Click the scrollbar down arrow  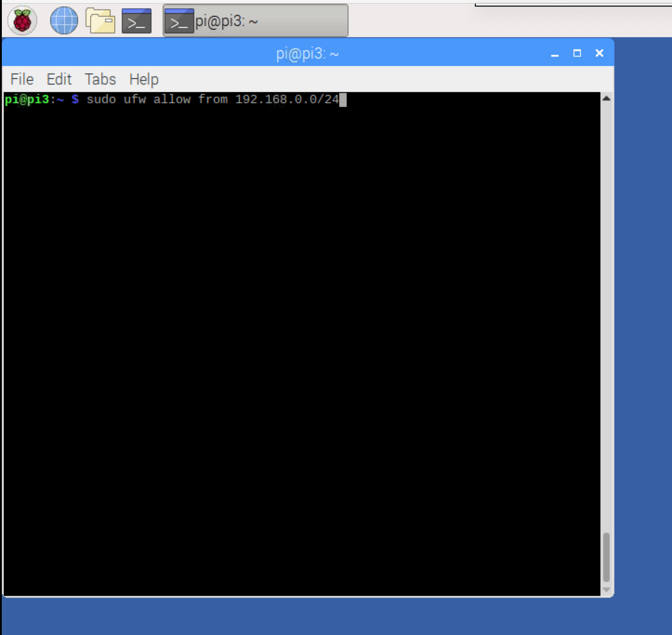606,589
